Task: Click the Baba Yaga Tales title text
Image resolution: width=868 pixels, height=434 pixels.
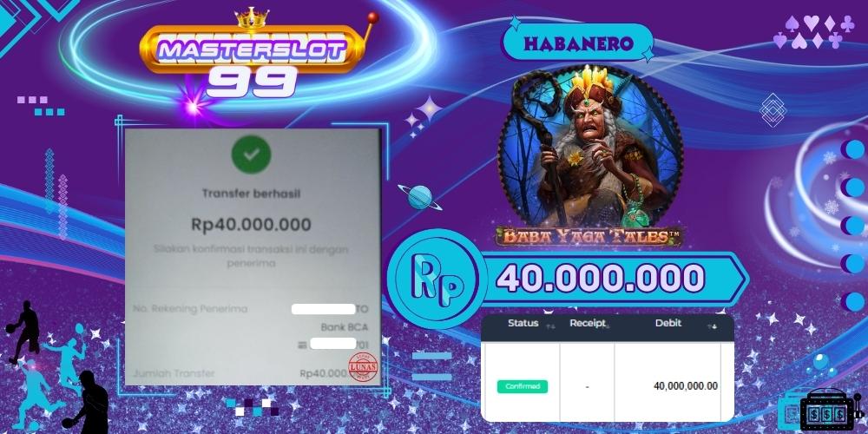Action: 589,236
